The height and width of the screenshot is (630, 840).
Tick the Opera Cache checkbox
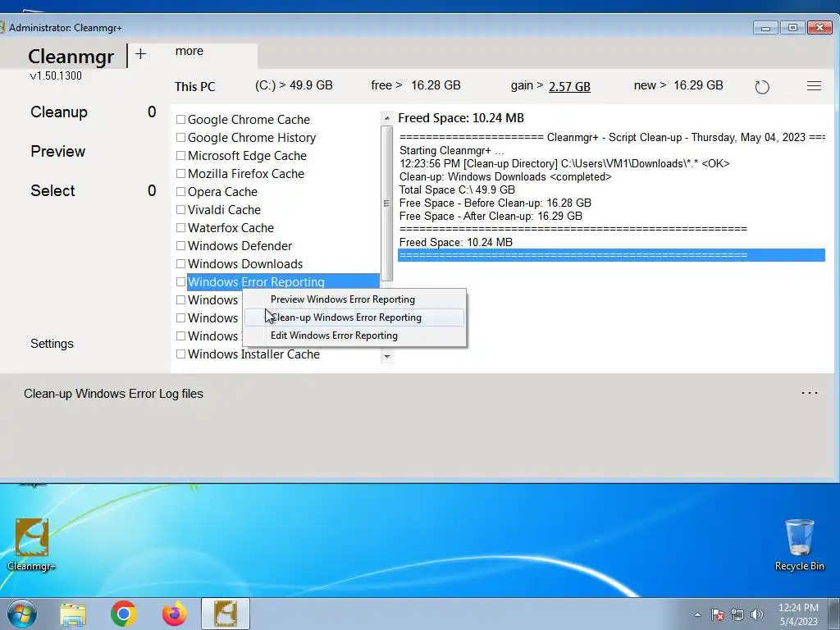point(181,192)
